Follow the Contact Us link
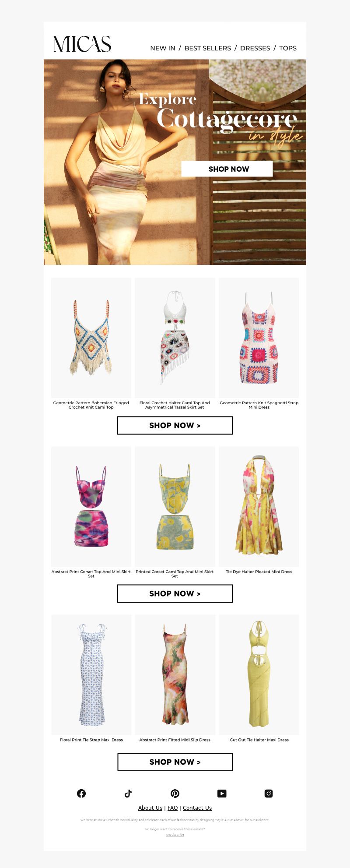Viewport: 350px width, 868px height. pyautogui.click(x=197, y=808)
